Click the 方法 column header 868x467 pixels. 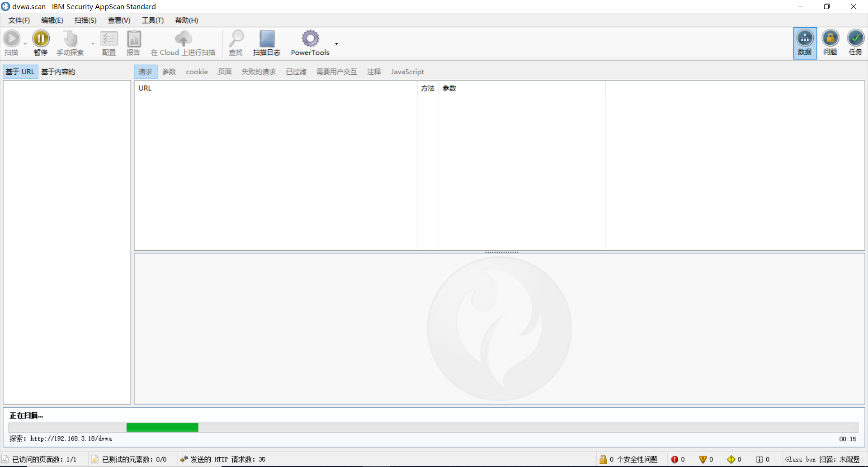click(428, 88)
